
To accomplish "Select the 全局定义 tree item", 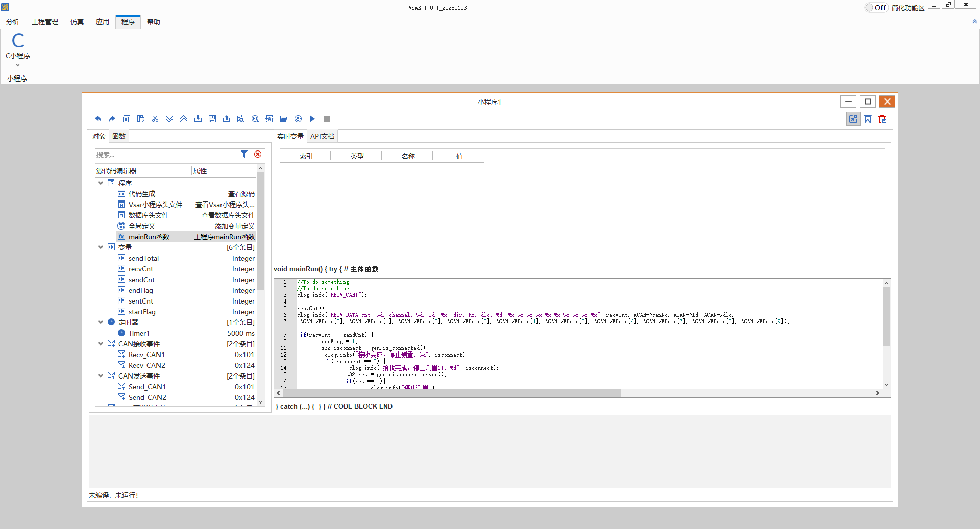I will click(x=142, y=226).
